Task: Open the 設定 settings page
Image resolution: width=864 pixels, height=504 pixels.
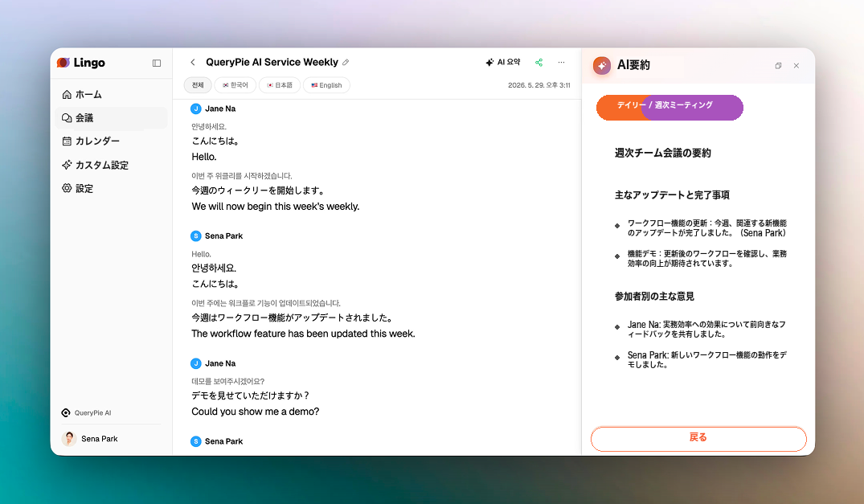Action: tap(111, 188)
